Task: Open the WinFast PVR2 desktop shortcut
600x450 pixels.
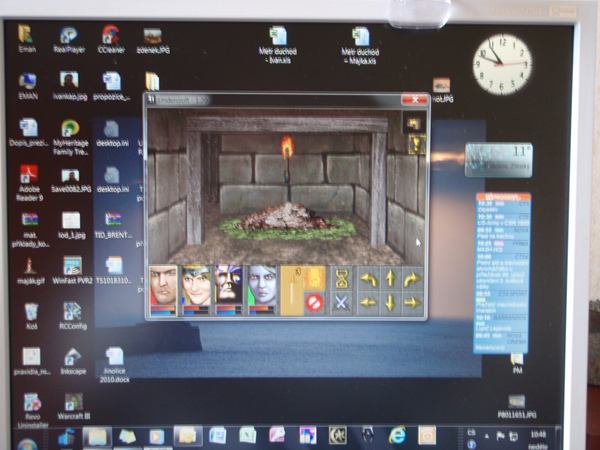Action: click(x=72, y=270)
